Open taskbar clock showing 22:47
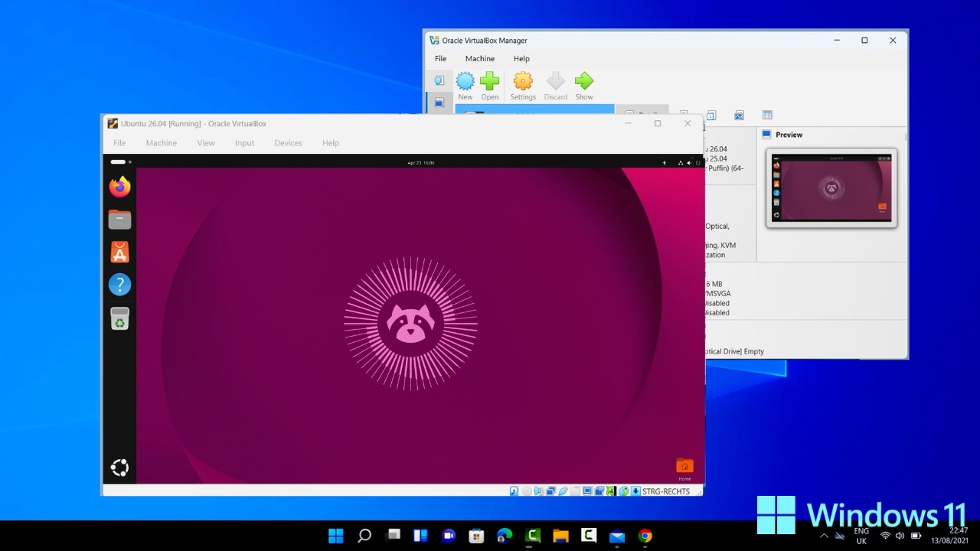 click(949, 536)
